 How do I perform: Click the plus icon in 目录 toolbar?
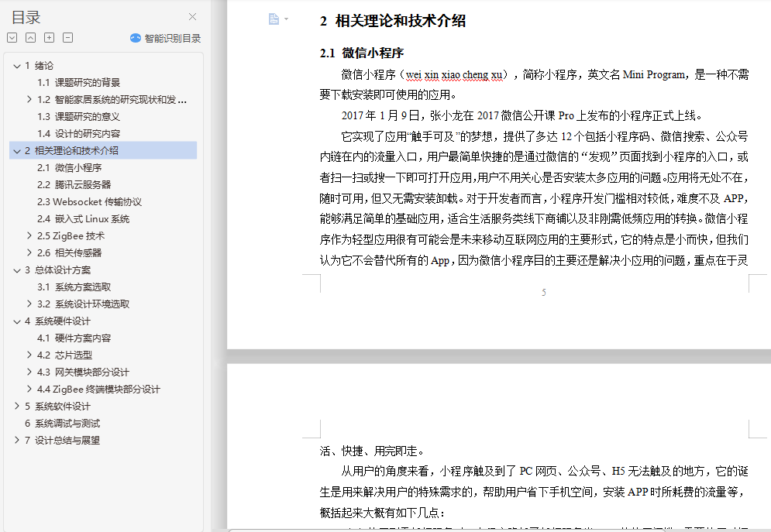(49, 38)
